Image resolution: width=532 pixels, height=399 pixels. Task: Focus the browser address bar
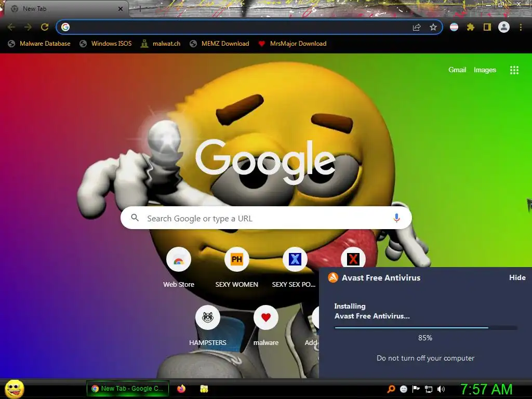[x=249, y=27]
